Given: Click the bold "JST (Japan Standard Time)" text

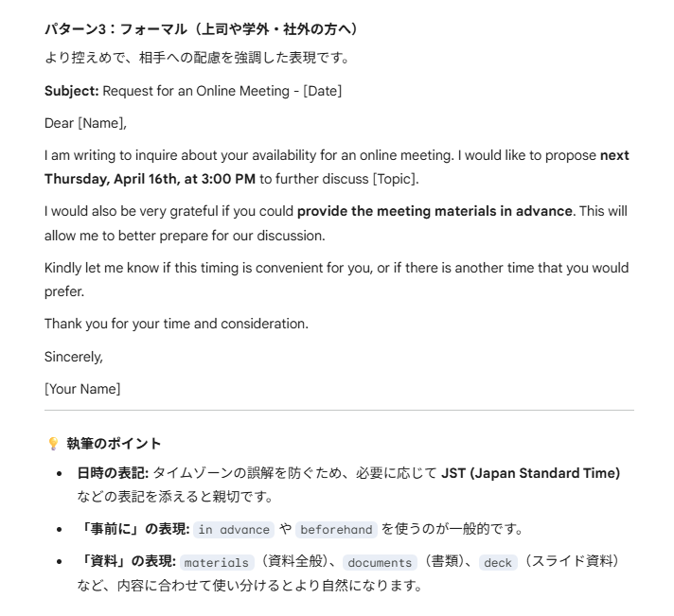Looking at the screenshot, I should [x=530, y=473].
